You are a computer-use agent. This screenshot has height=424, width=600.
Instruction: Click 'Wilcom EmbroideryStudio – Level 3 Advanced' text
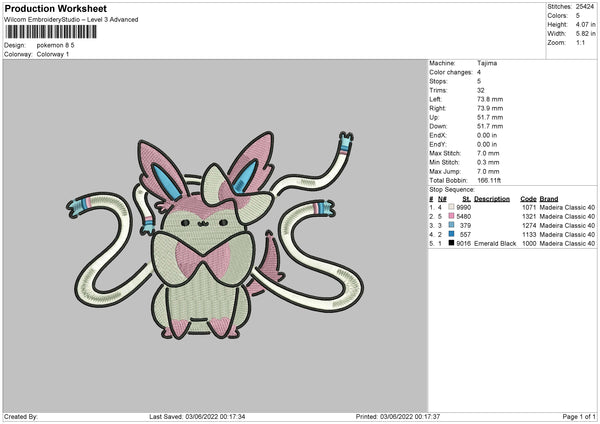[x=71, y=20]
